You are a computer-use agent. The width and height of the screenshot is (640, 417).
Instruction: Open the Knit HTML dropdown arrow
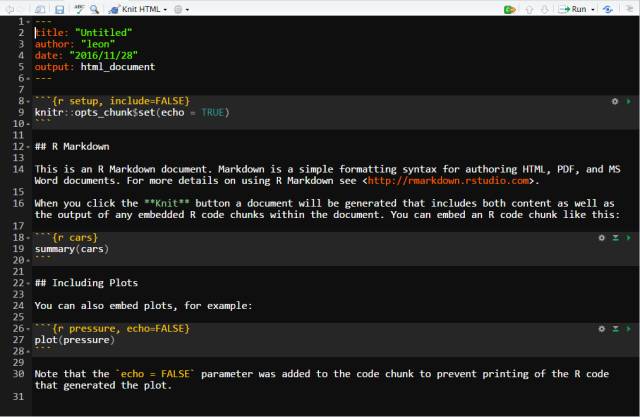point(165,9)
